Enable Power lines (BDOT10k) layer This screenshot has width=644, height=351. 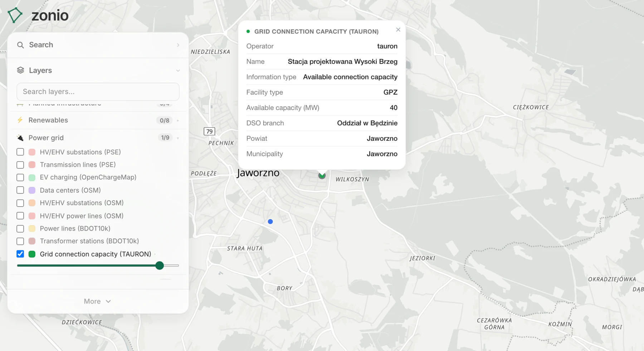[x=20, y=228]
